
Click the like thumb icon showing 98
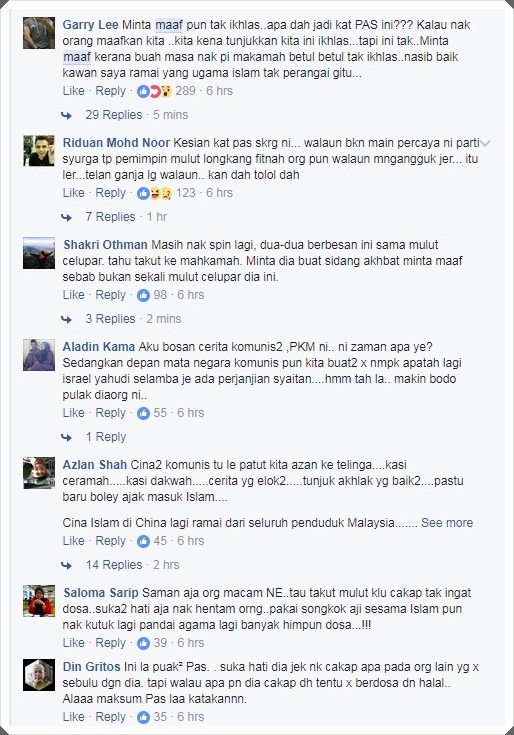143,295
